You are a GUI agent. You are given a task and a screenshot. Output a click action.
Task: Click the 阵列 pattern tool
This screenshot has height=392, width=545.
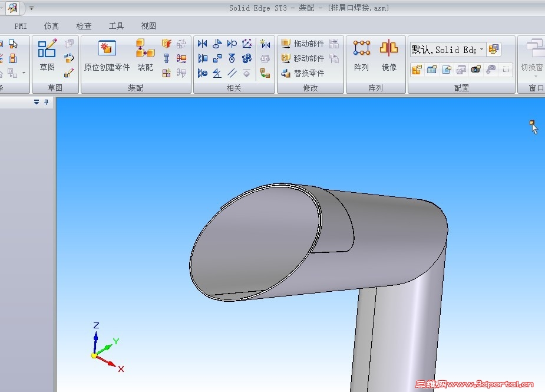362,55
